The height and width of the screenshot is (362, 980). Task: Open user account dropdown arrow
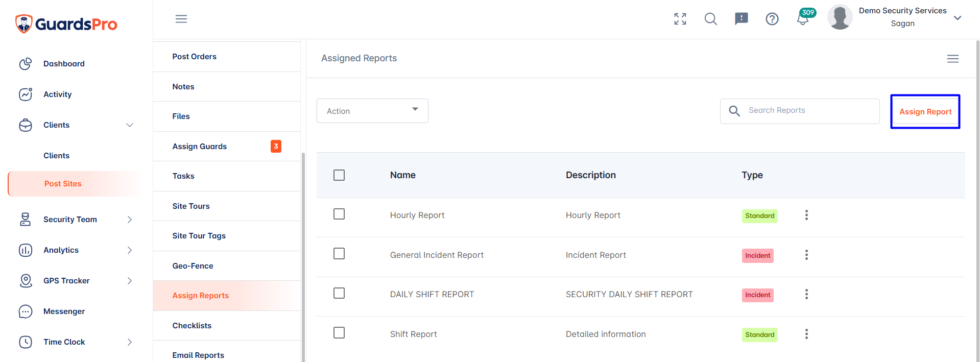tap(958, 18)
